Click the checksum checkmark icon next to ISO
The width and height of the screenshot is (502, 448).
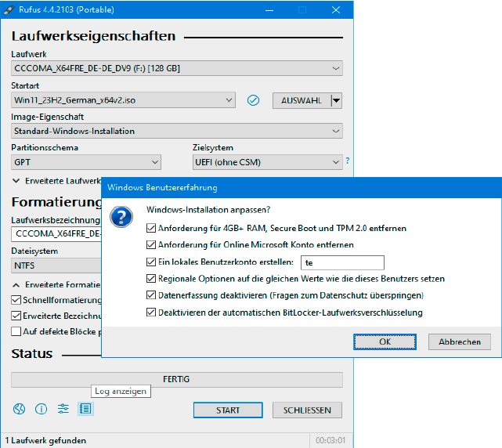[x=253, y=100]
